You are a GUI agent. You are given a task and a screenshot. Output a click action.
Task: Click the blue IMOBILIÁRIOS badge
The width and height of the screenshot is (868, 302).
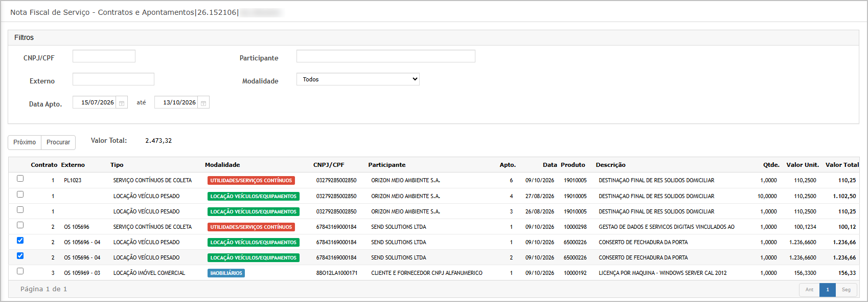tap(226, 273)
